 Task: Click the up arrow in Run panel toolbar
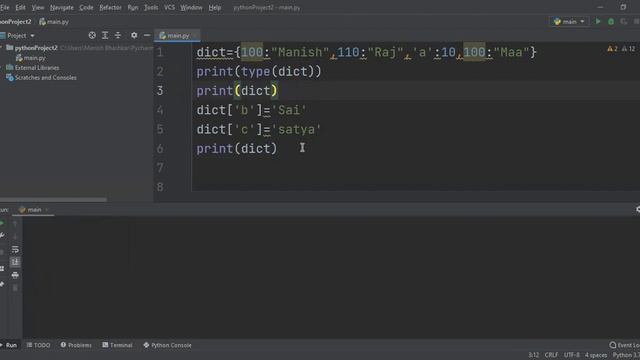point(15,223)
